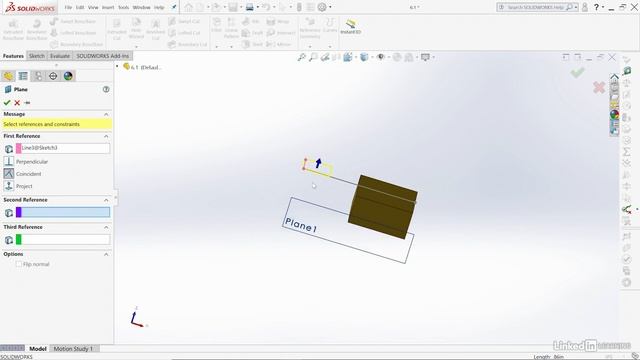Confirm the Plane with the green checkmark in PropertyManager
Image resolution: width=640 pixels, height=360 pixels.
[x=7, y=103]
